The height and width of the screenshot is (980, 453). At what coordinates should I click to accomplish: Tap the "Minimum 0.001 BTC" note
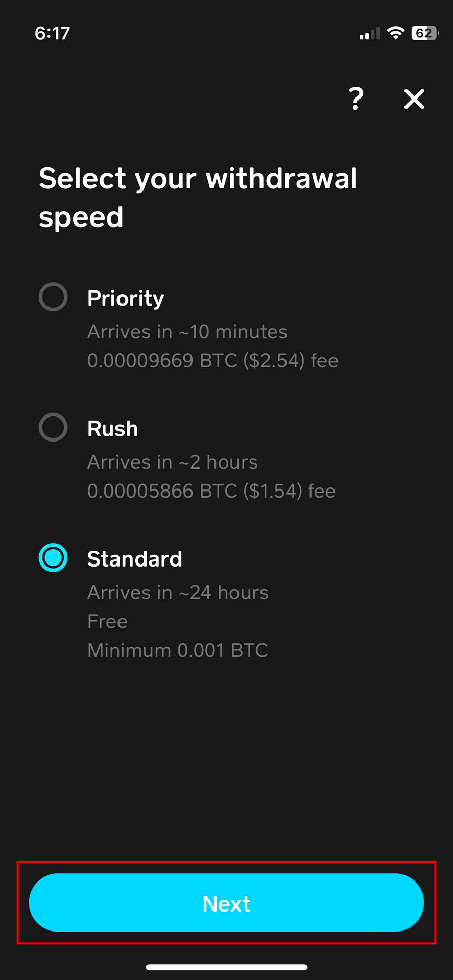pos(178,650)
